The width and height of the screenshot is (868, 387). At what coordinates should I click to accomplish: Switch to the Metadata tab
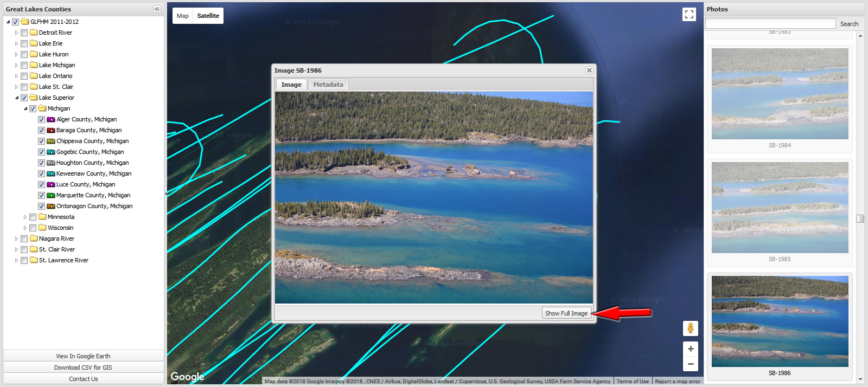(328, 85)
